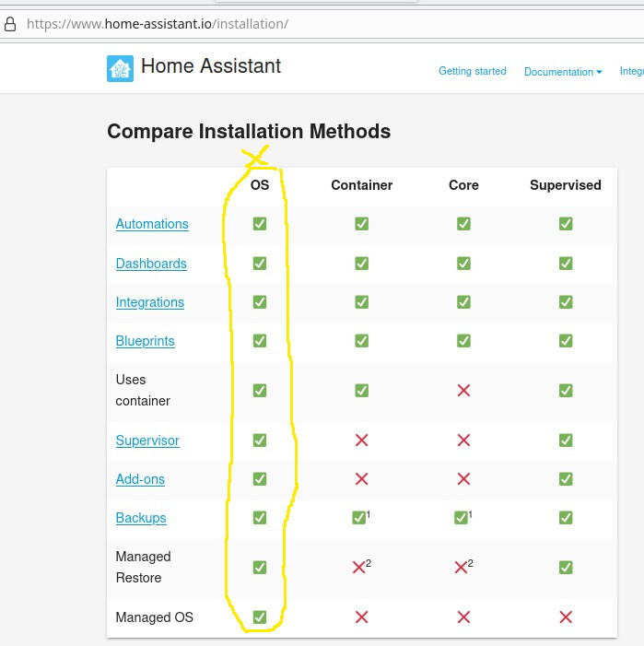Click the lock icon in the address bar
The image size is (644, 646).
10,24
